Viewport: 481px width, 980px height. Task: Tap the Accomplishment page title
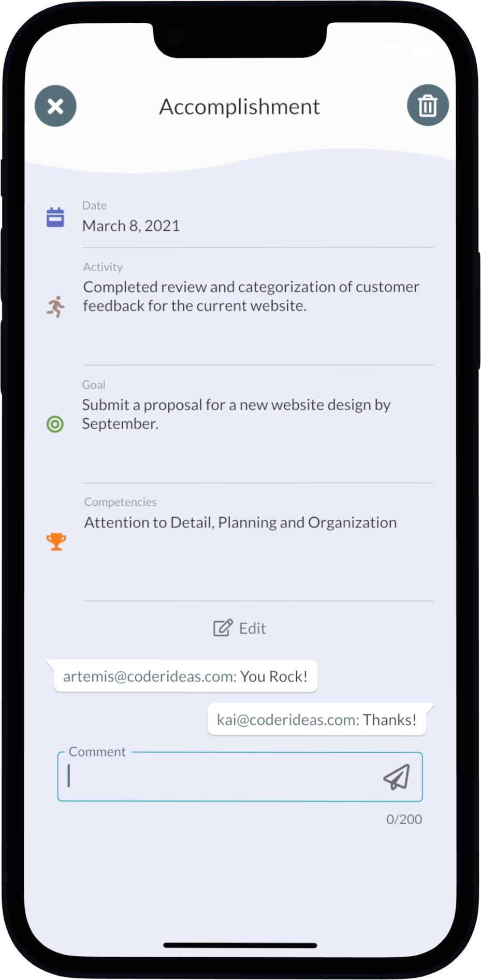click(x=240, y=107)
